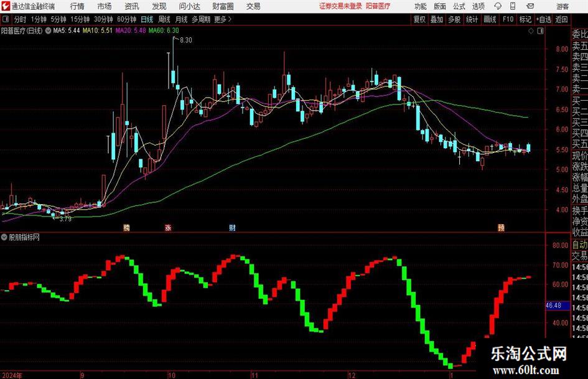Open the 交易 menu
This screenshot has width=588, height=379.
[x=253, y=6]
